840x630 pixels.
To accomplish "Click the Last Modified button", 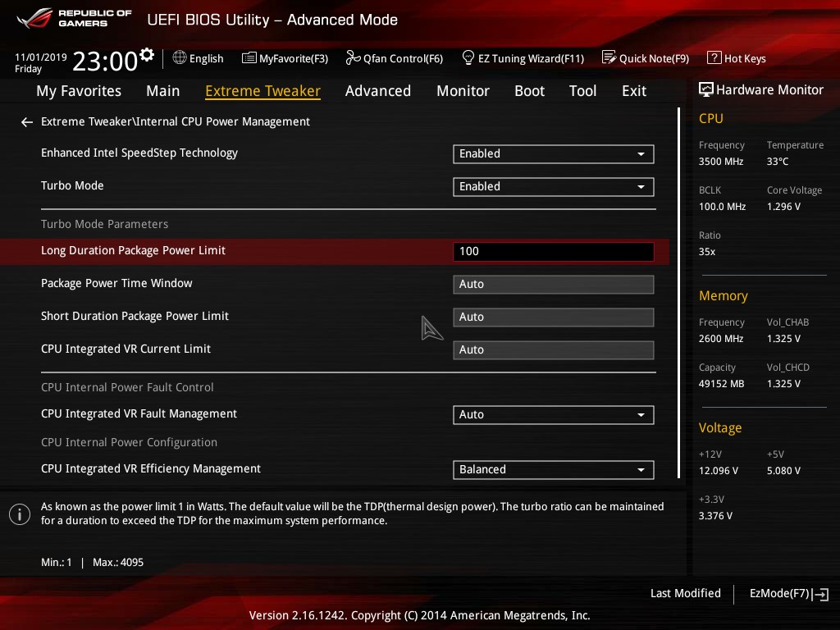I will (x=685, y=594).
